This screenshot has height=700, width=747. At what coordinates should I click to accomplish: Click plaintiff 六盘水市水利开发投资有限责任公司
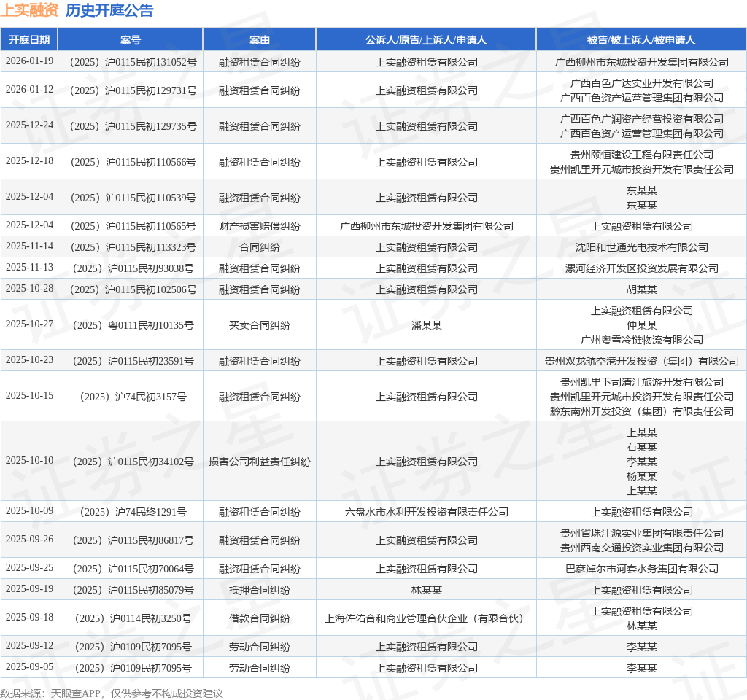(x=426, y=512)
